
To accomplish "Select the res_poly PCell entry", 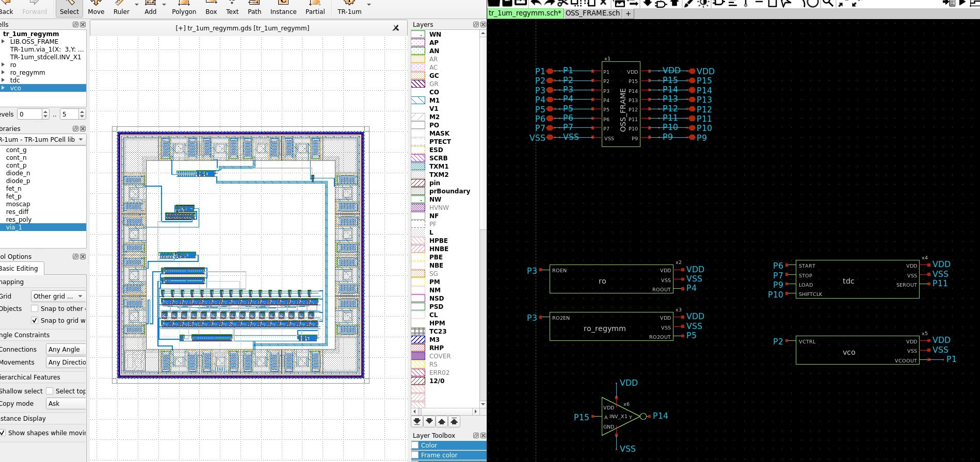I will coord(19,220).
